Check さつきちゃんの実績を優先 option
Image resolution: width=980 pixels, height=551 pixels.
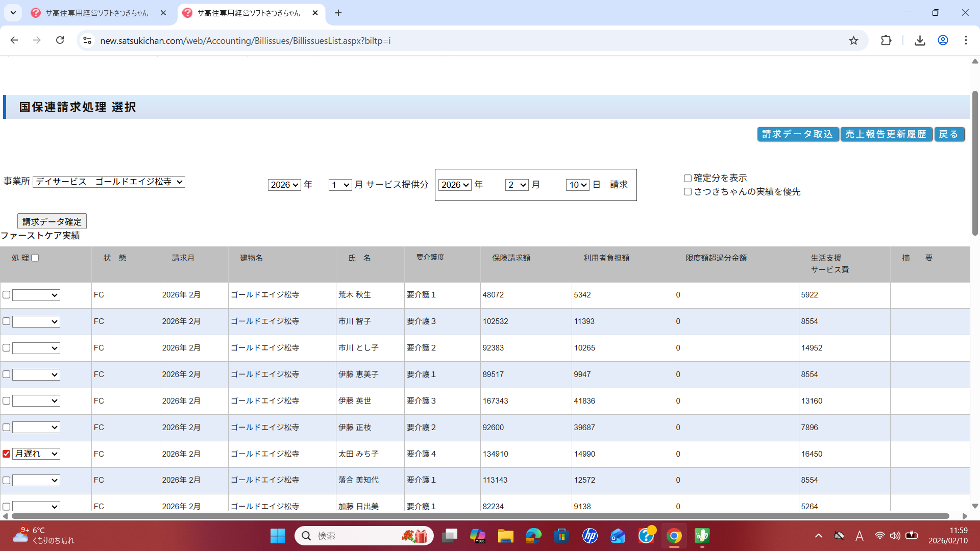(688, 192)
